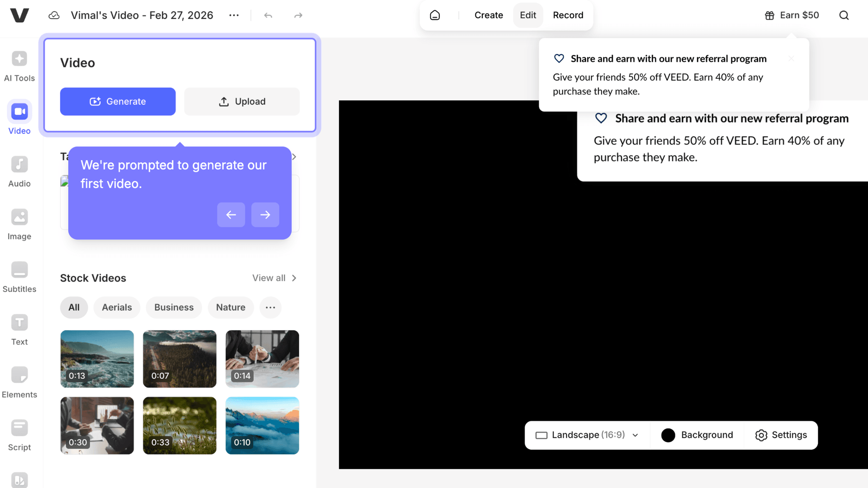868x488 pixels.
Task: Open the document options ellipsis menu
Action: (x=234, y=15)
